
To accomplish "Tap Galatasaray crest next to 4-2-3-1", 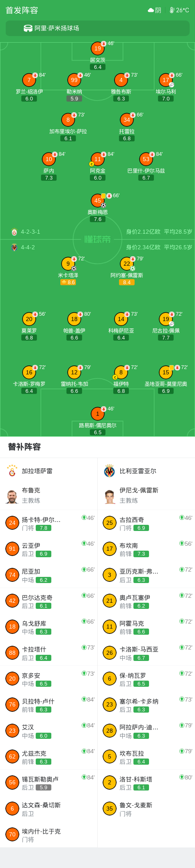I will pyautogui.click(x=14, y=232).
